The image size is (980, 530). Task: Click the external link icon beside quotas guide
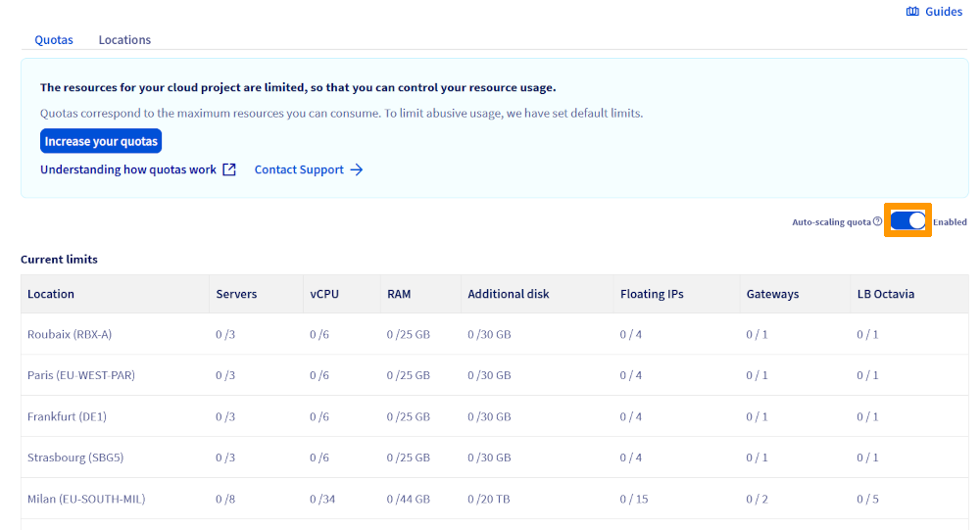coord(229,169)
